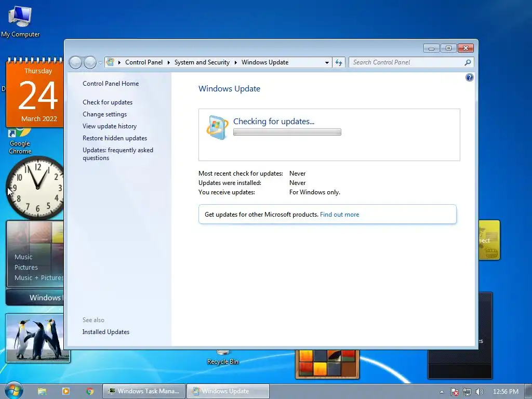Launch Windows Media Player from taskbar
Screen dimensions: 532x399
pos(66,391)
